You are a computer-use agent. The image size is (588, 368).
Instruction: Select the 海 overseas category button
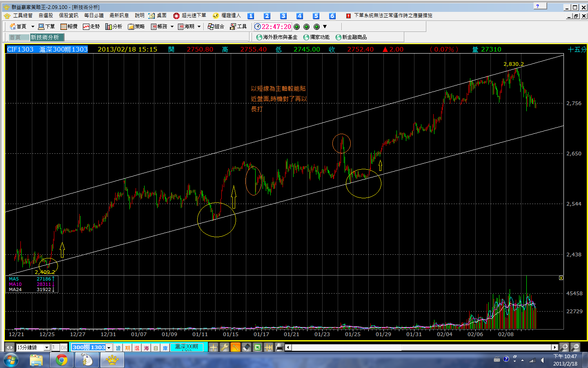click(147, 348)
